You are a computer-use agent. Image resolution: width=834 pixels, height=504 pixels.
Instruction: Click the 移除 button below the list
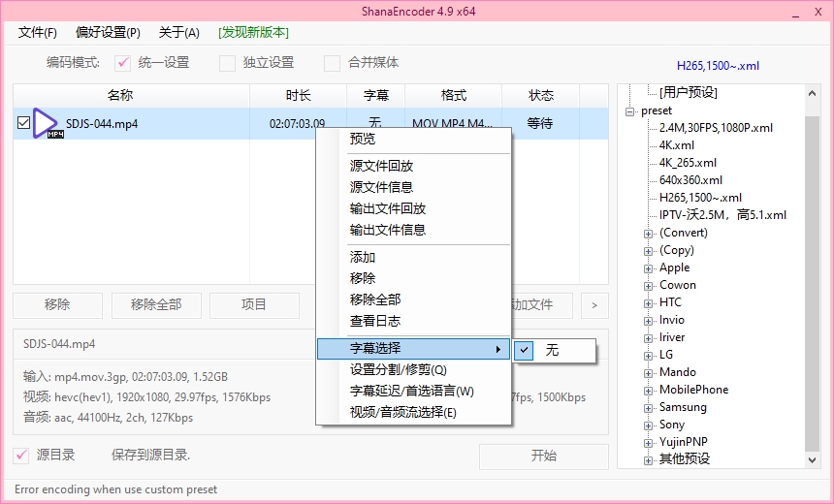[x=57, y=305]
